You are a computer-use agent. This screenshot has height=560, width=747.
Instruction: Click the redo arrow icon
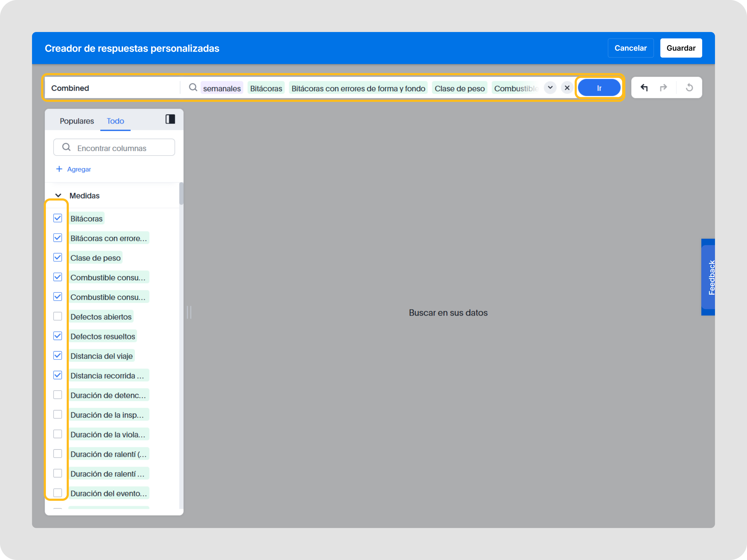(x=663, y=87)
